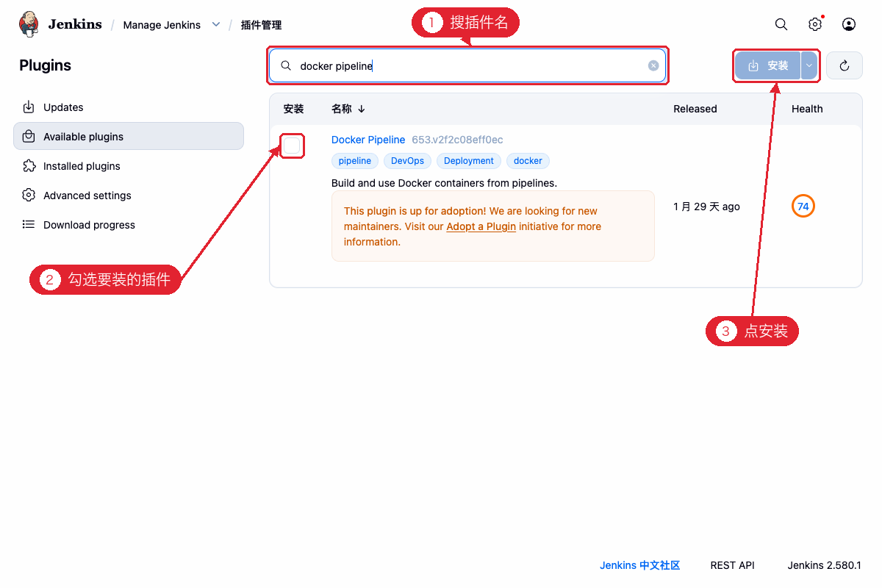The image size is (882, 588).
Task: Filter by the Deployment tag
Action: click(469, 161)
